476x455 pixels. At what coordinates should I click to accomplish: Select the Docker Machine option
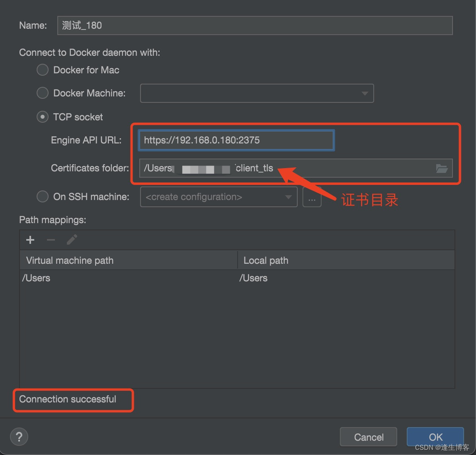click(42, 93)
